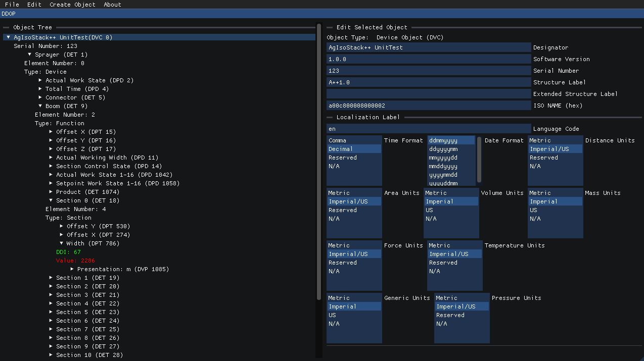
Task: Select US for Volume Units
Action: click(x=451, y=210)
